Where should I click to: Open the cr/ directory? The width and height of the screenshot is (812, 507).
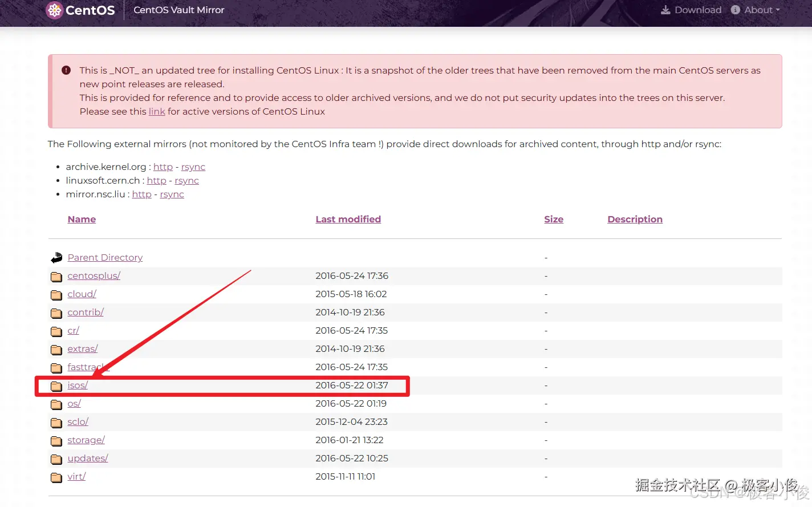pyautogui.click(x=74, y=330)
